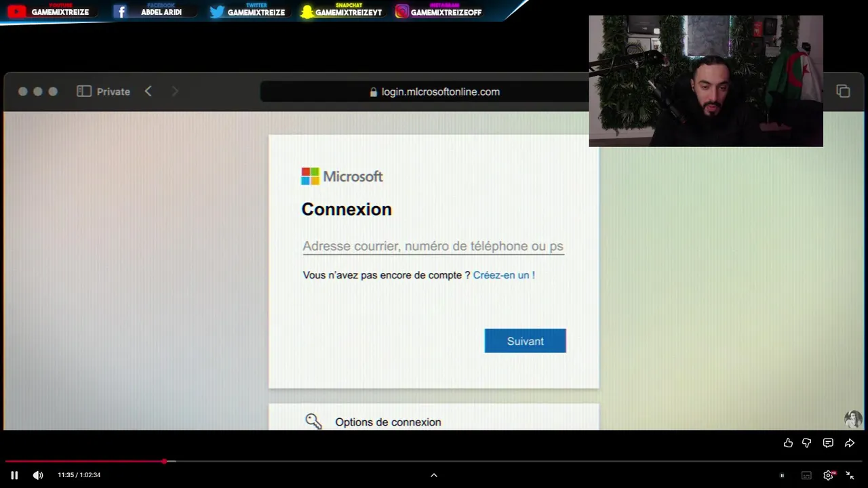The image size is (868, 488).
Task: Click the like thumbs-up icon
Action: point(788,443)
